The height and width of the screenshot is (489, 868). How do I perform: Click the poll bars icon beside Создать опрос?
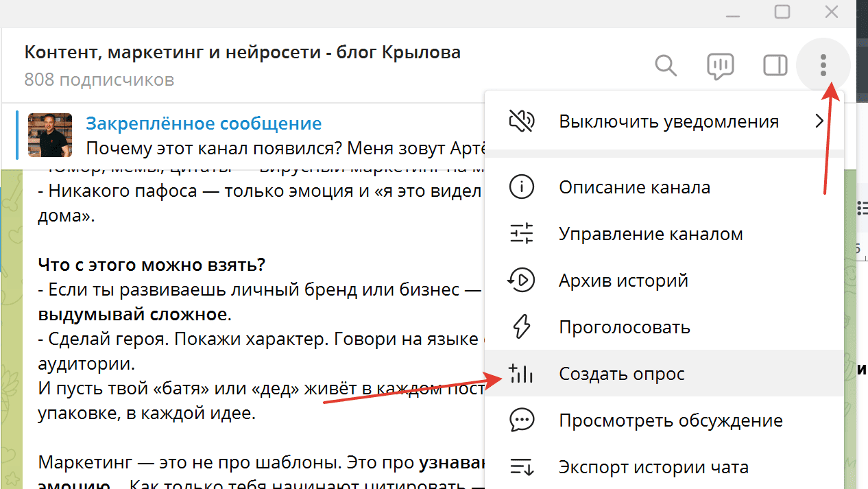point(521,373)
